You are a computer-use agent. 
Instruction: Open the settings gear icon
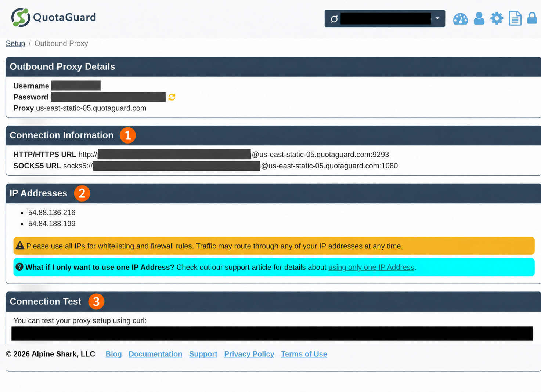497,18
